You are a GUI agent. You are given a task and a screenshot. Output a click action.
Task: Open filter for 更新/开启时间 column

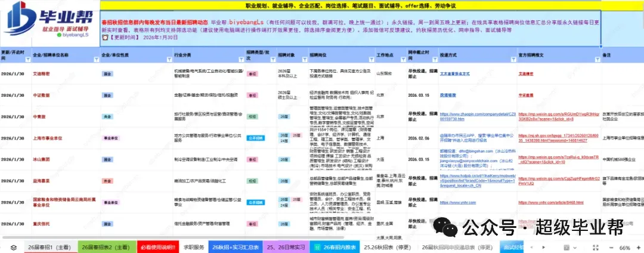tap(28, 60)
